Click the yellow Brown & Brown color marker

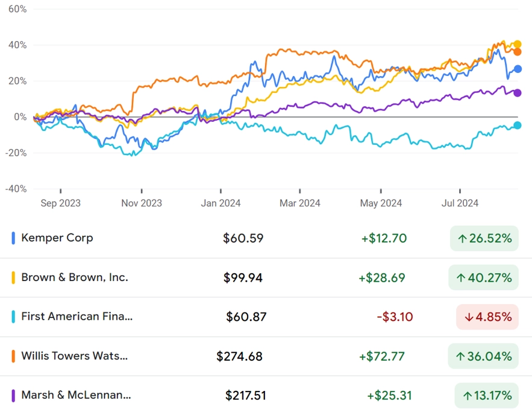[13, 277]
